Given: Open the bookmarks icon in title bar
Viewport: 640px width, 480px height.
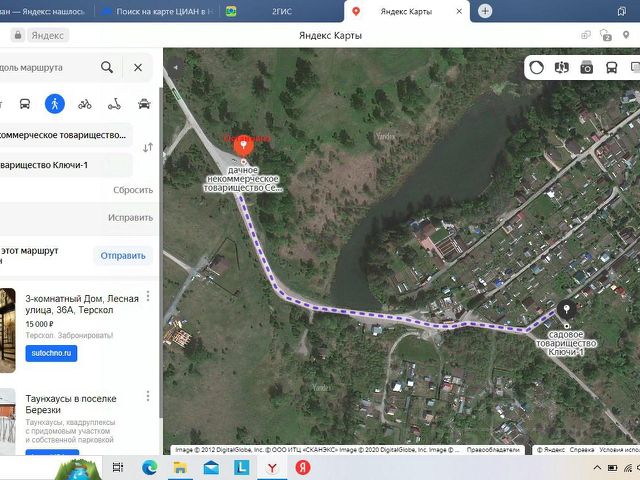Looking at the screenshot, I should 622,11.
